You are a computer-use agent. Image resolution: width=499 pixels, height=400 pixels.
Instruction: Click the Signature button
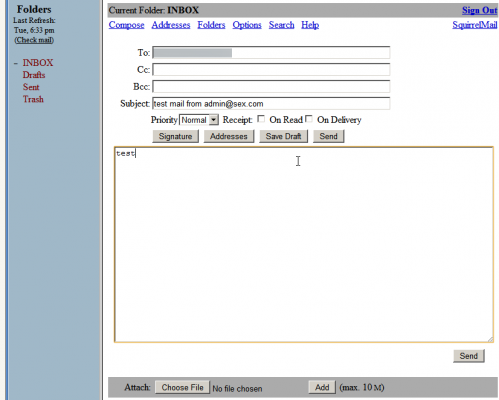pyautogui.click(x=175, y=136)
